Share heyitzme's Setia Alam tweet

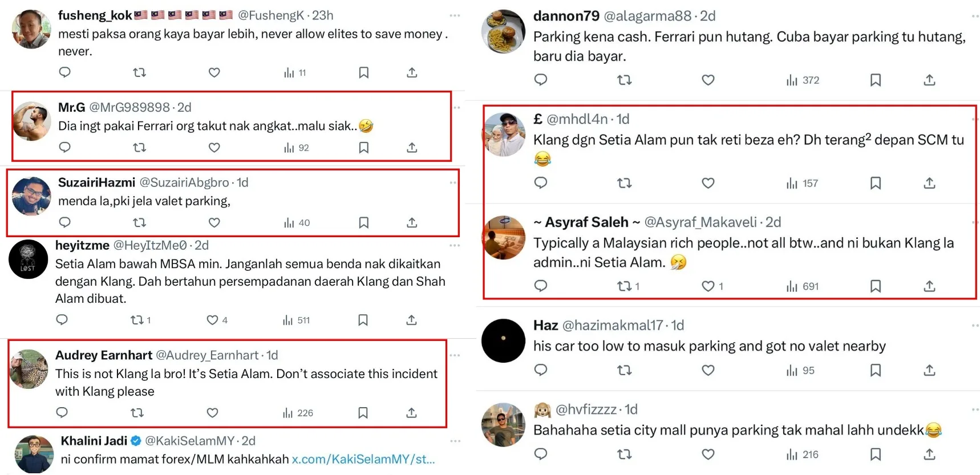[411, 320]
